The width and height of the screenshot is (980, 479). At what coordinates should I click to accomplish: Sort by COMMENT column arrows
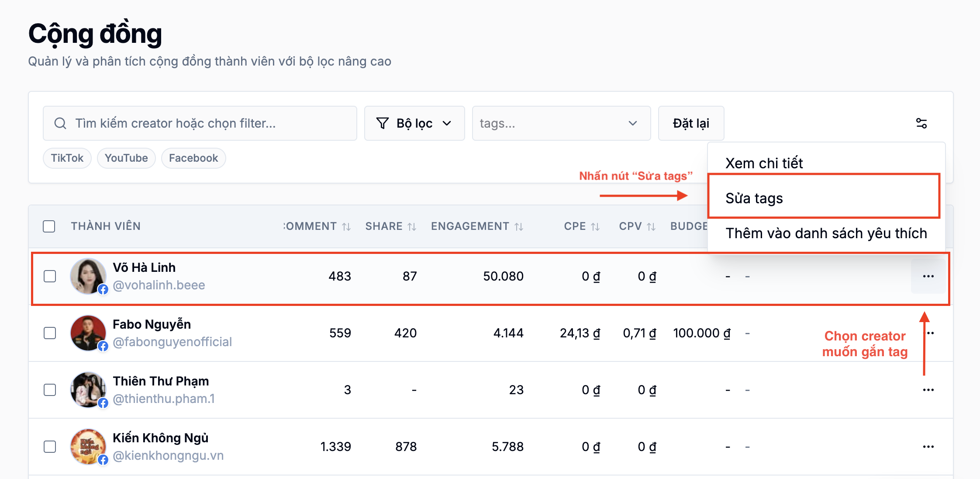(346, 226)
